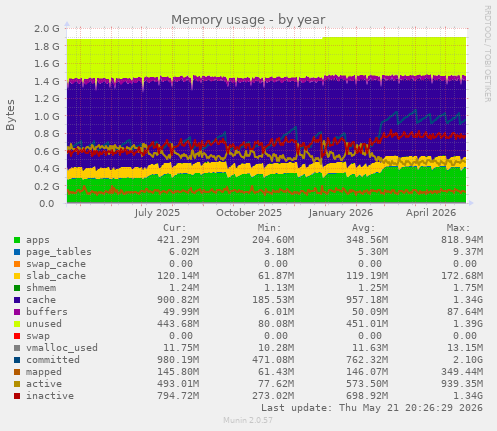Viewport: 497px width, 431px height.
Task: Click the indigo cache legend swatch
Action: [x=17, y=300]
